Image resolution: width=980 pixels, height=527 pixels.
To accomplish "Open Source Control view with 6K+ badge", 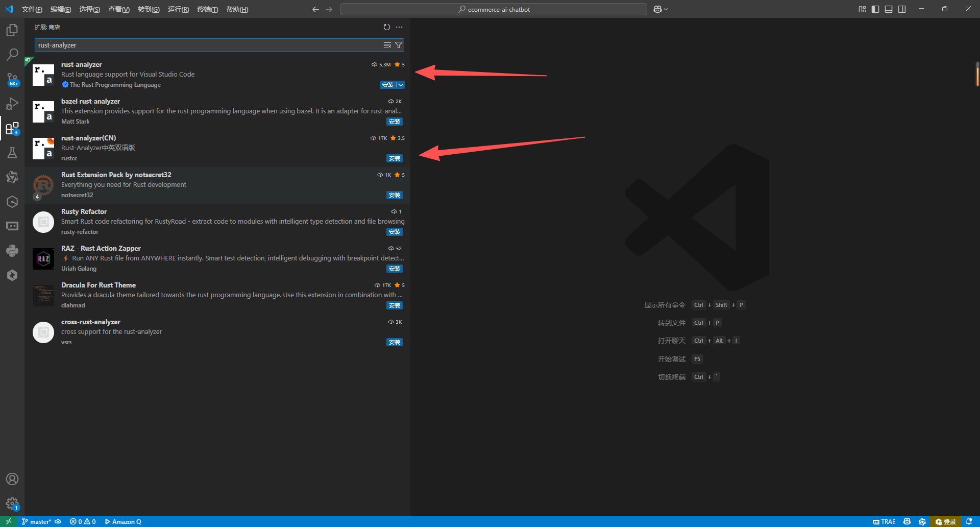I will [x=12, y=79].
